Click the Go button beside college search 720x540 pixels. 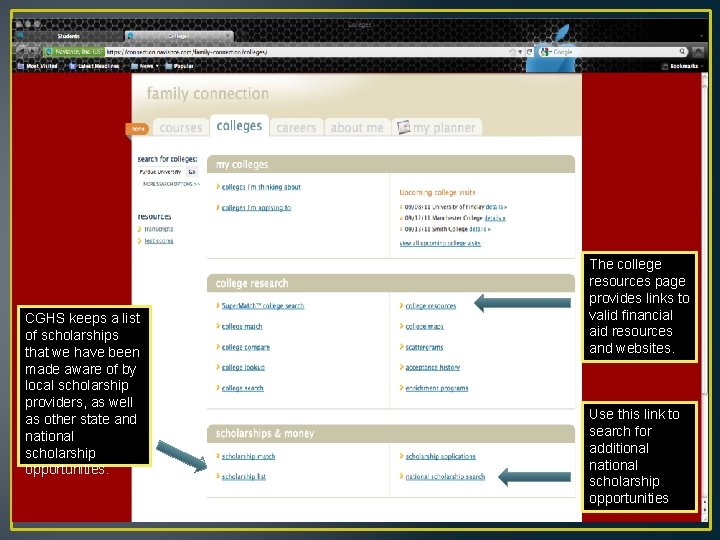tap(192, 172)
